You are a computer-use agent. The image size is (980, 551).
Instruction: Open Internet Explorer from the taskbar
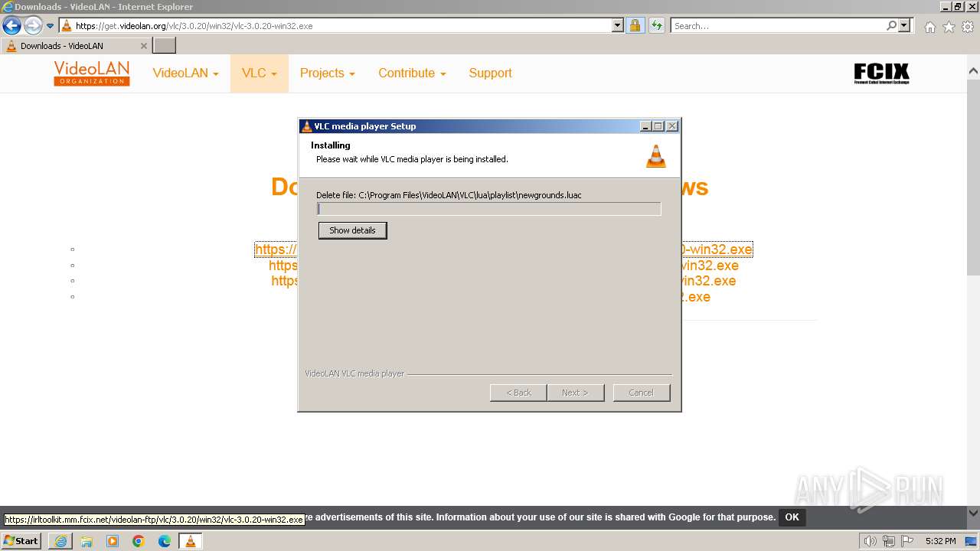tap(60, 541)
